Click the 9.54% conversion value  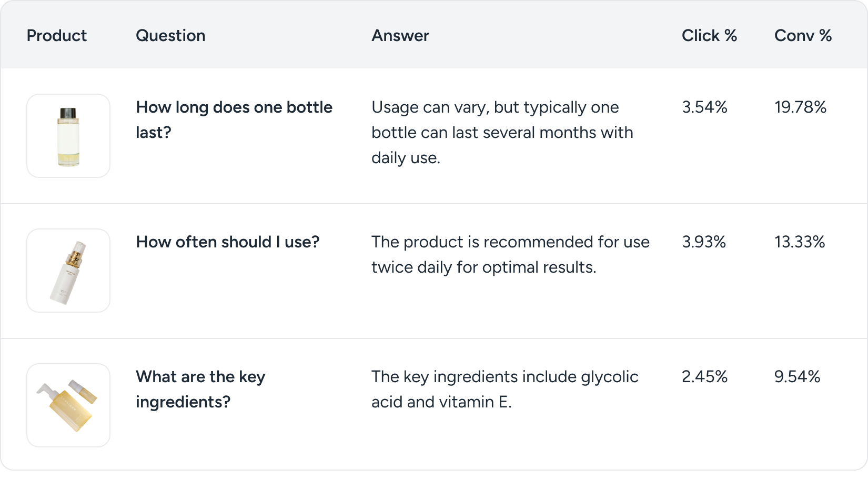click(x=797, y=377)
